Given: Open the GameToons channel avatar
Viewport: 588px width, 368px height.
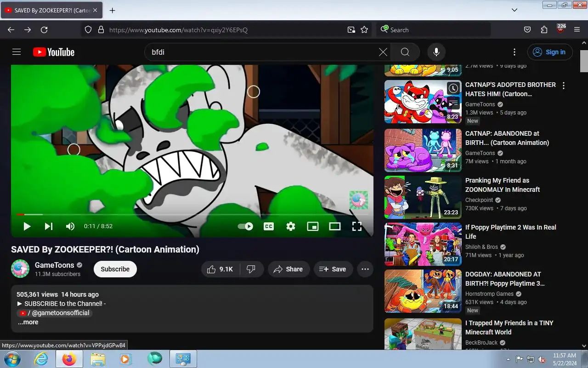Looking at the screenshot, I should (x=20, y=269).
